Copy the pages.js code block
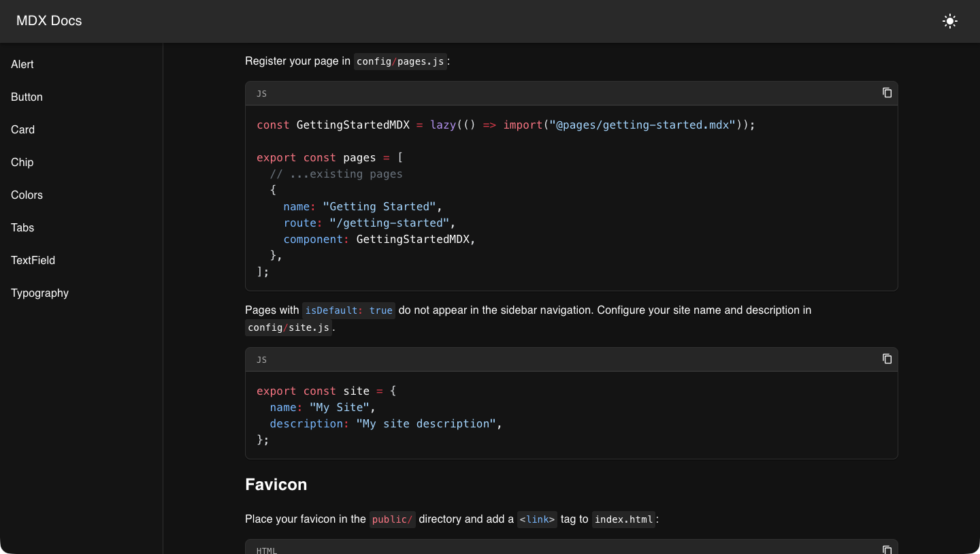Screen dimensions: 980x554 point(887,93)
